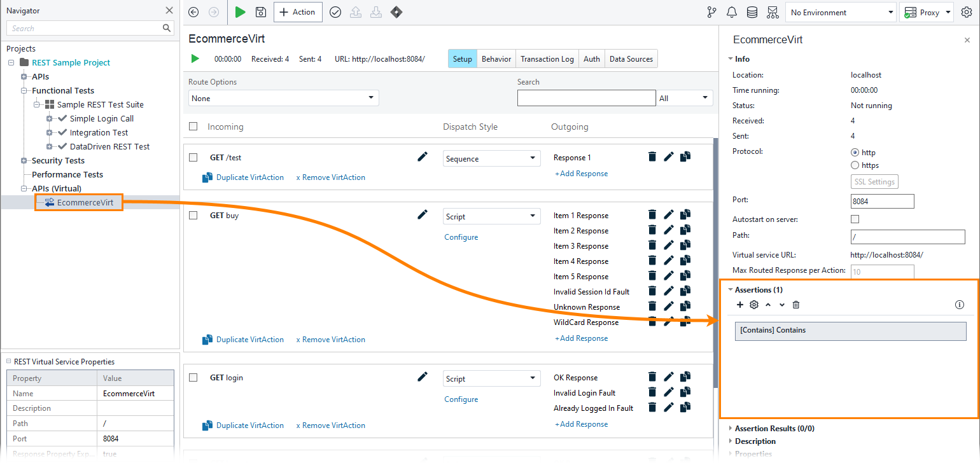The image size is (980, 463).
Task: Duplicate Item 1 Response with the clone icon
Action: (685, 214)
